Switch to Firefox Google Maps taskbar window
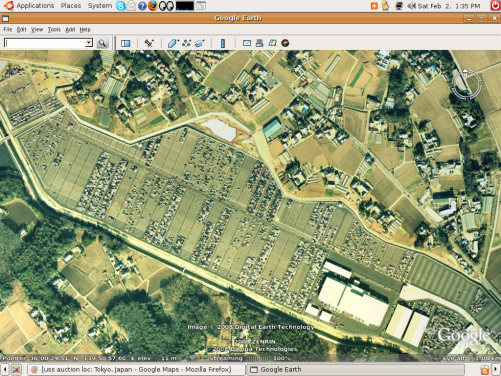Image resolution: width=501 pixels, height=376 pixels. click(136, 369)
